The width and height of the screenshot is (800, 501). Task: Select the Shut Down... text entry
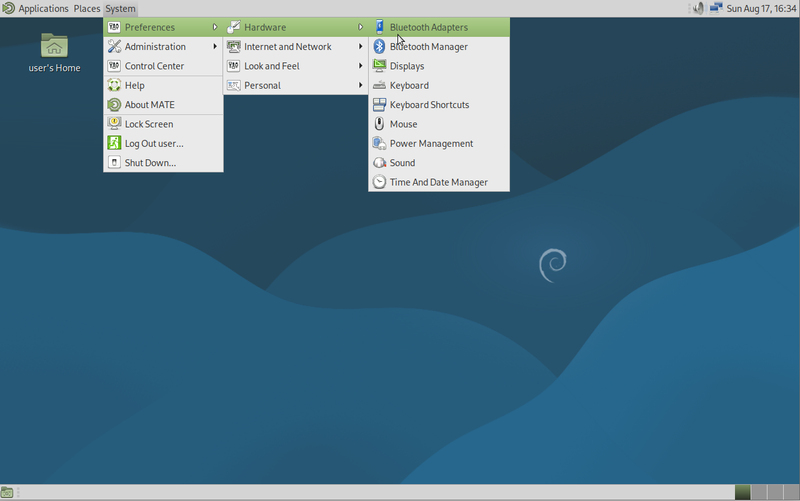click(x=150, y=163)
